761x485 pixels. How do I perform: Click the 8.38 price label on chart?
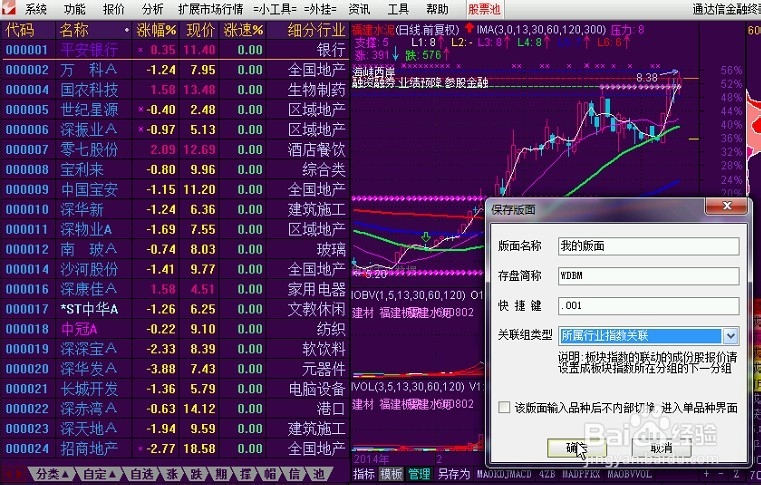tap(646, 77)
